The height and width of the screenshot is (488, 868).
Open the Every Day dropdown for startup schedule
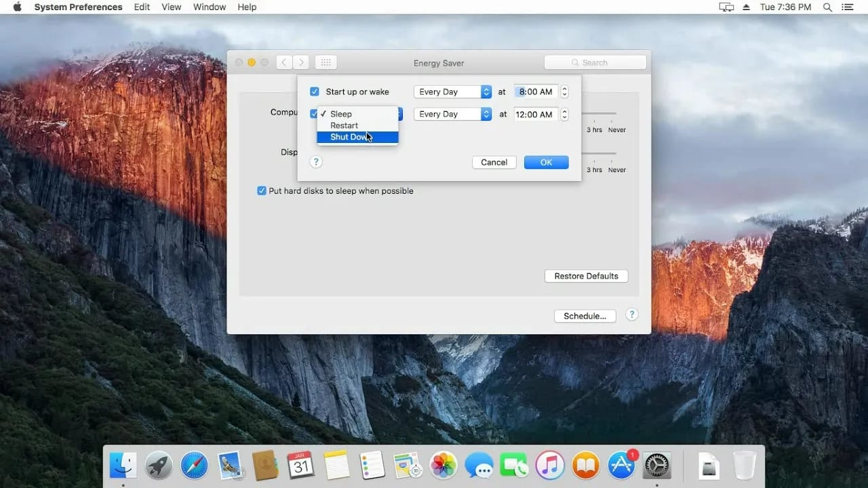pos(452,91)
